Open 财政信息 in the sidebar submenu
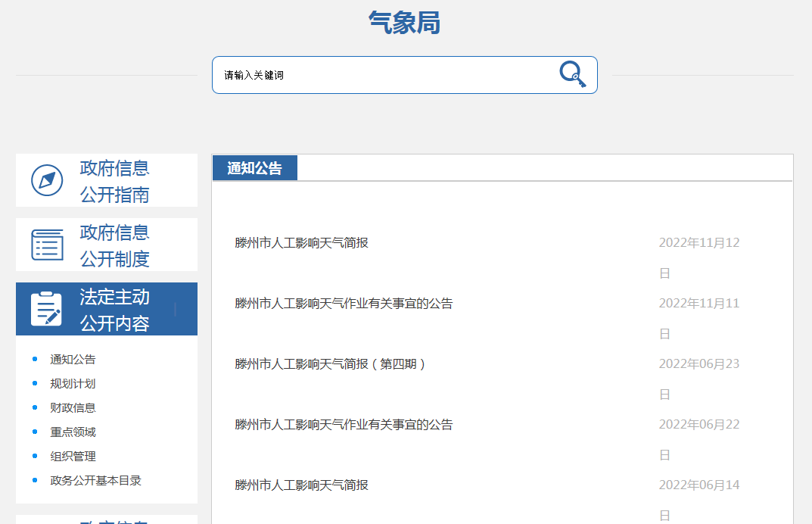This screenshot has width=812, height=524. coord(73,408)
